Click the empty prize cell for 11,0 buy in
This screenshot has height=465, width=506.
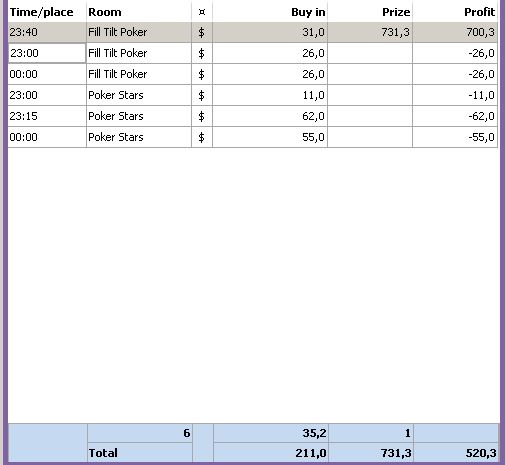370,95
